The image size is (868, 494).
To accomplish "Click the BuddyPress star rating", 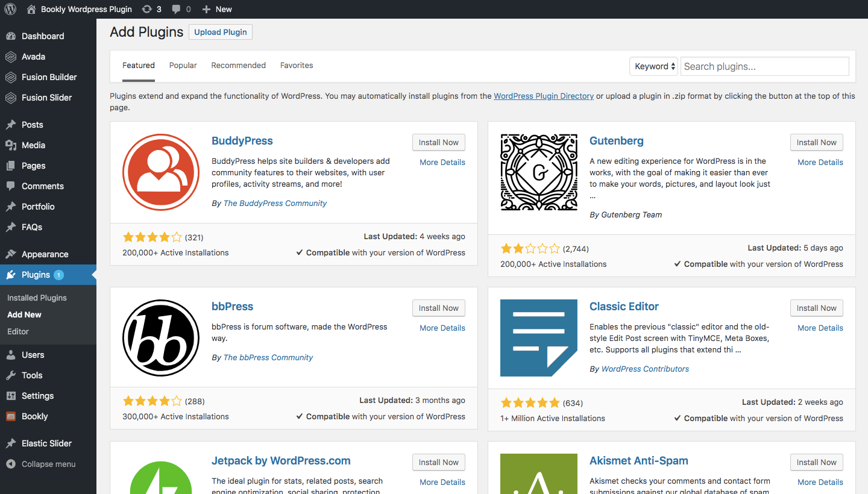I will pyautogui.click(x=152, y=237).
